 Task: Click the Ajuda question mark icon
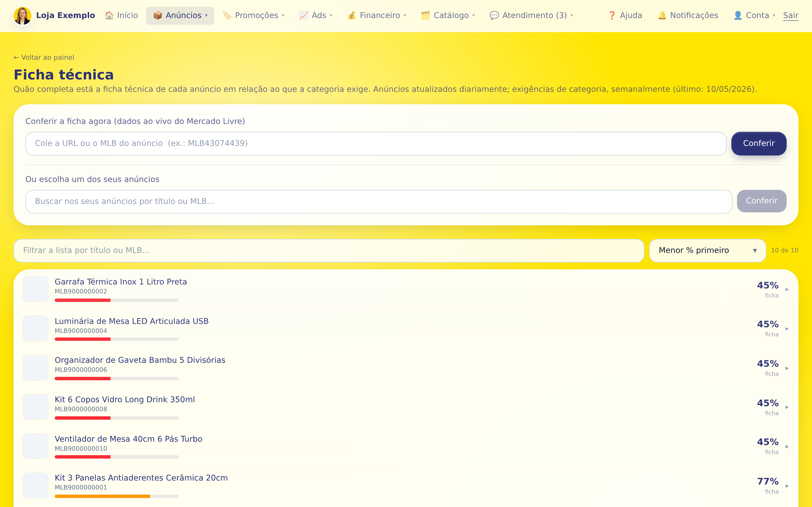point(612,15)
